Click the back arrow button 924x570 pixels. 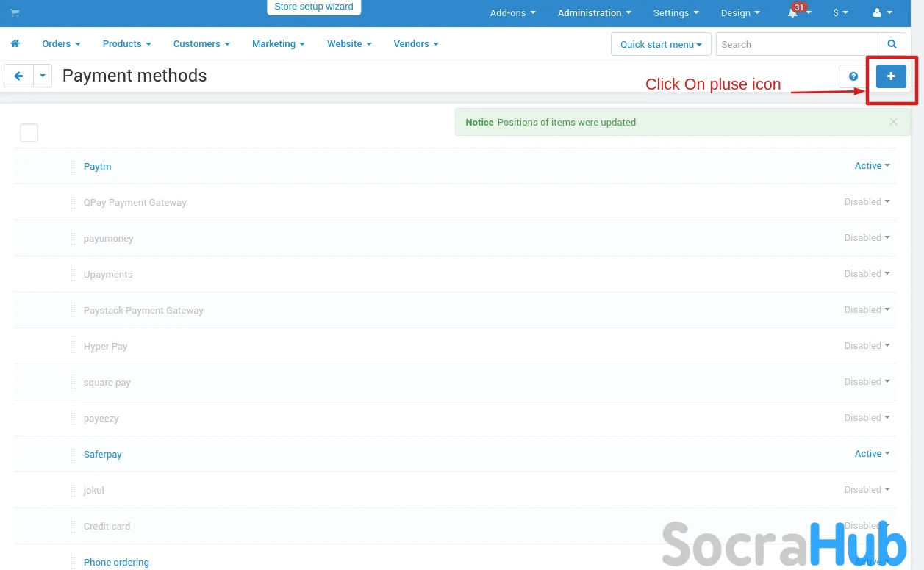[x=18, y=76]
